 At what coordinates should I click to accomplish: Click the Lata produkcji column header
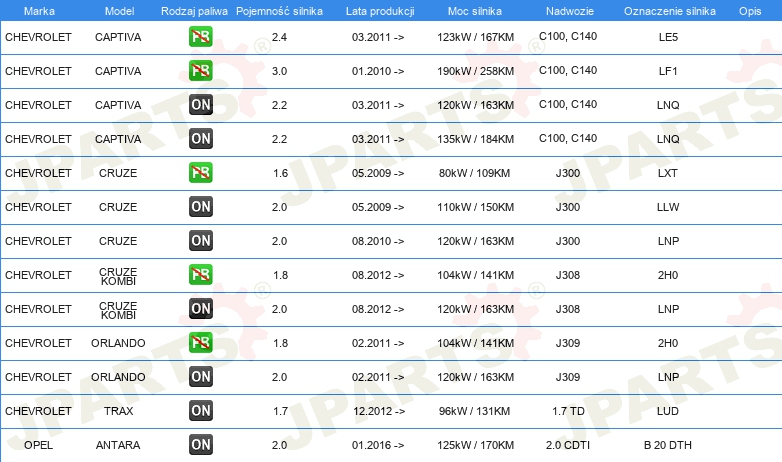point(380,11)
